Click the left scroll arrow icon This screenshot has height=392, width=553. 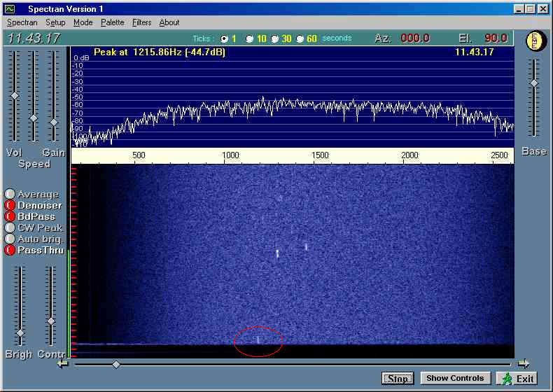tap(63, 364)
